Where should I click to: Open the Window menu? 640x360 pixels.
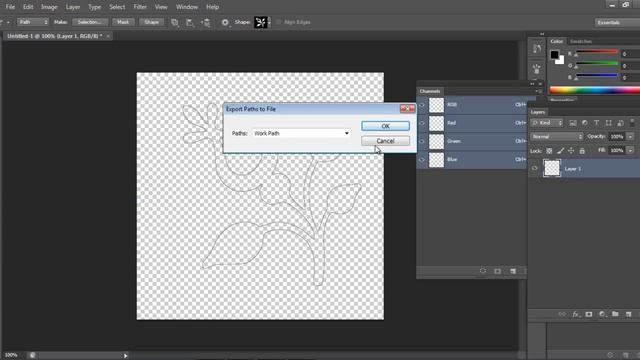pos(187,7)
